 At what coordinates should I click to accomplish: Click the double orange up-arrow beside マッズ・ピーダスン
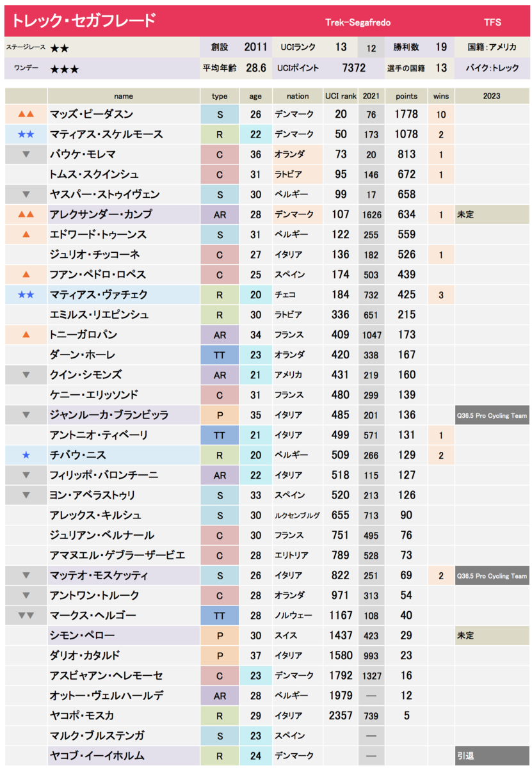click(26, 115)
